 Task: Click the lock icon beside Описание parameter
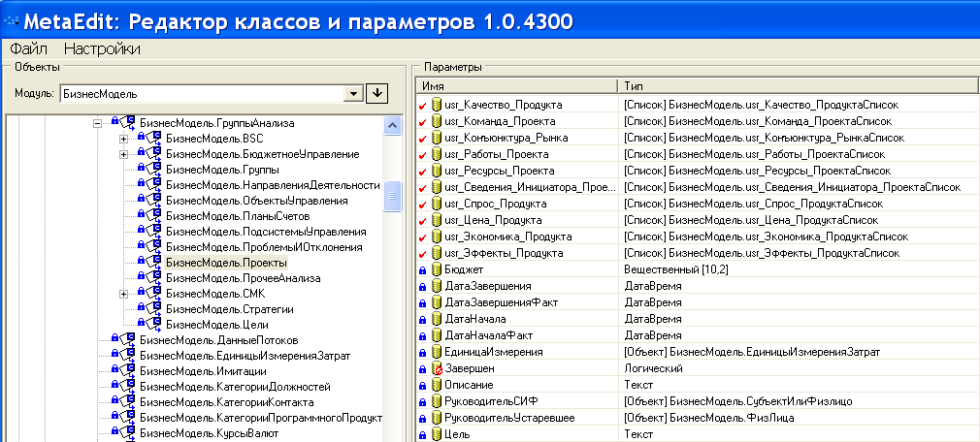pyautogui.click(x=422, y=385)
